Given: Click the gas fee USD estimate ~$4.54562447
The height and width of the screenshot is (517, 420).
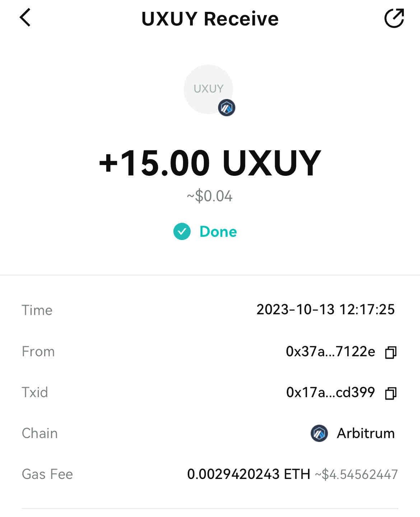Looking at the screenshot, I should (x=356, y=475).
